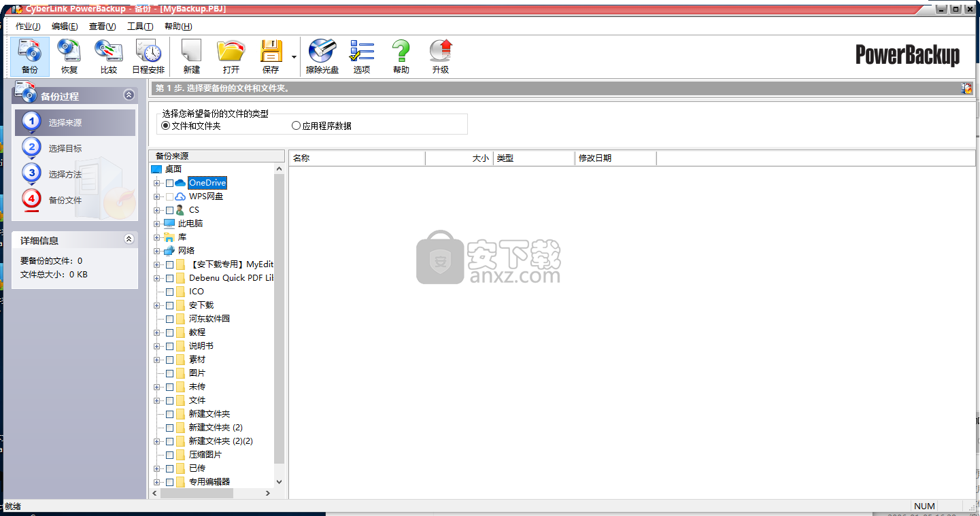Expand the OneDrive tree node
The width and height of the screenshot is (980, 516).
156,183
